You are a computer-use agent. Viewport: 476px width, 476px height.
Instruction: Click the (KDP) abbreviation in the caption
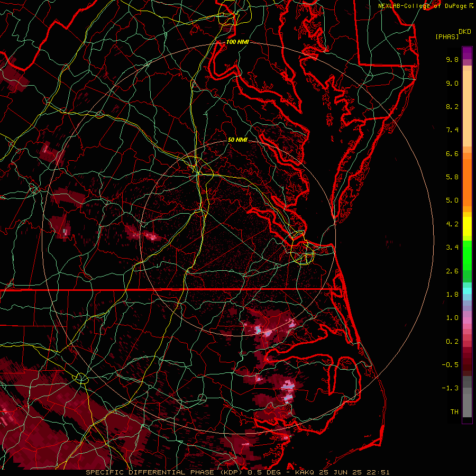point(232,472)
